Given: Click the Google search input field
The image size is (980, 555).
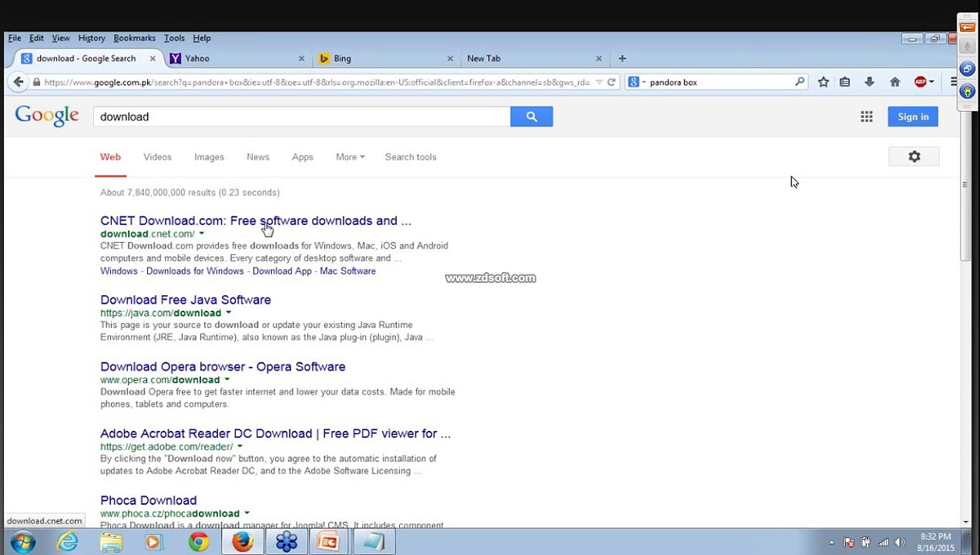Looking at the screenshot, I should (x=302, y=116).
